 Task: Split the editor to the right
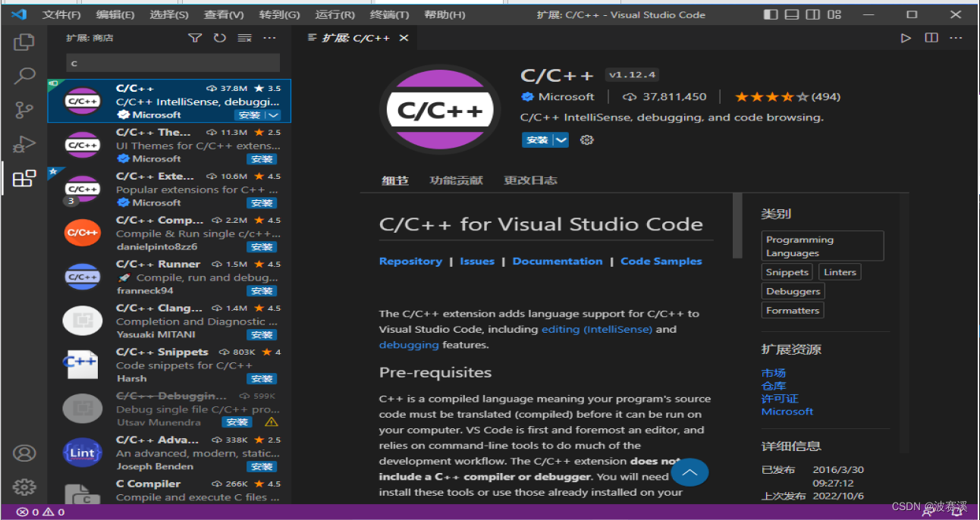pos(931,38)
